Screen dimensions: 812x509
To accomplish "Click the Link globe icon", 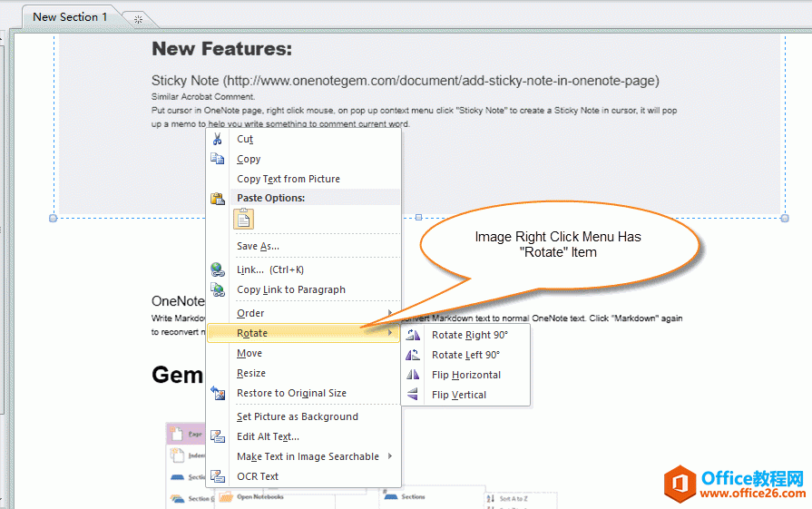I will 218,269.
